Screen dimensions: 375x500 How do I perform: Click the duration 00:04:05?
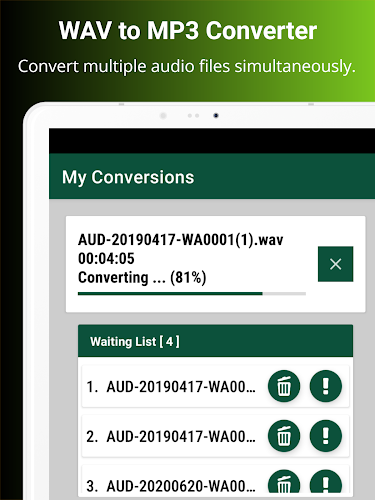click(106, 259)
